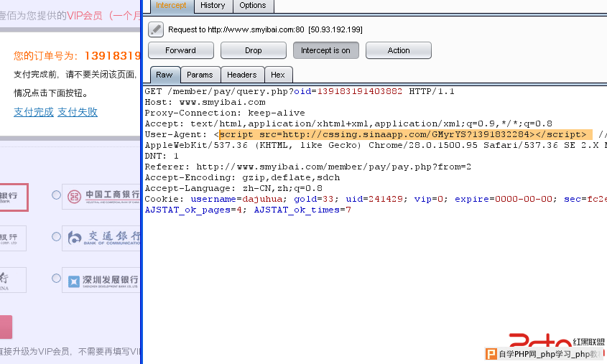Select the 中国工商银行 radio button
Image resolution: width=607 pixels, height=364 pixels.
coord(56,195)
